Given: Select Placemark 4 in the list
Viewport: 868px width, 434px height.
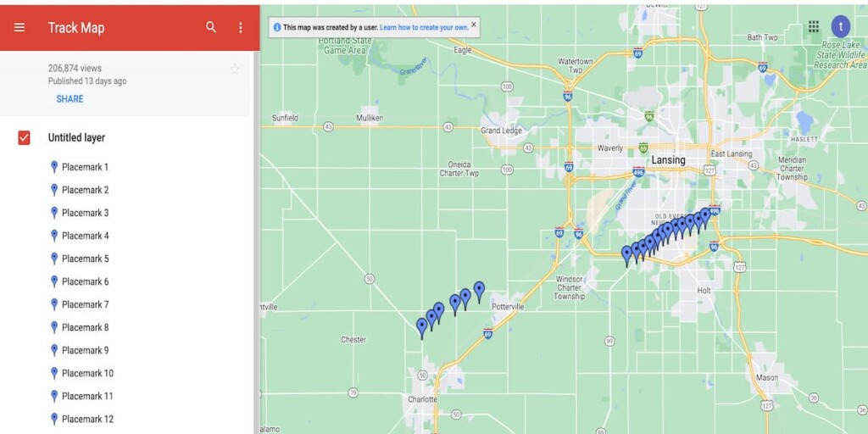Looking at the screenshot, I should (x=86, y=236).
